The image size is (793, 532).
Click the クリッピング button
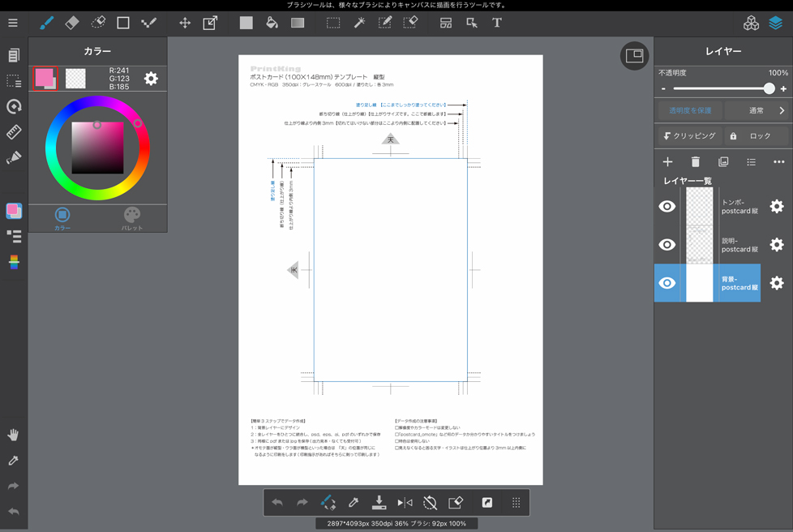coord(689,136)
